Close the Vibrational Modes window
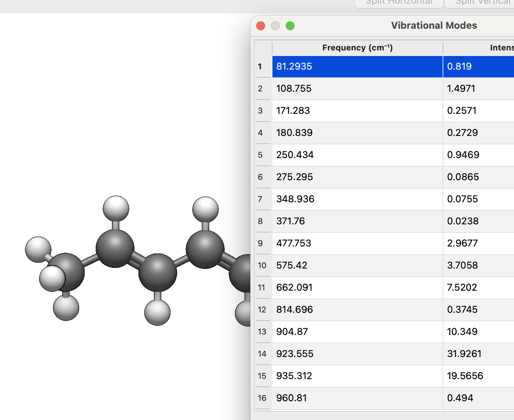 point(261,26)
